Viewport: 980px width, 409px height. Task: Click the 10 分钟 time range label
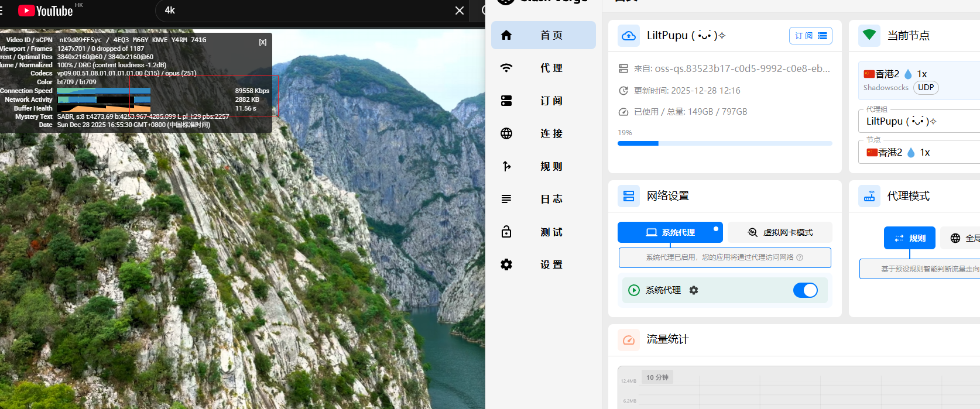coord(657,377)
